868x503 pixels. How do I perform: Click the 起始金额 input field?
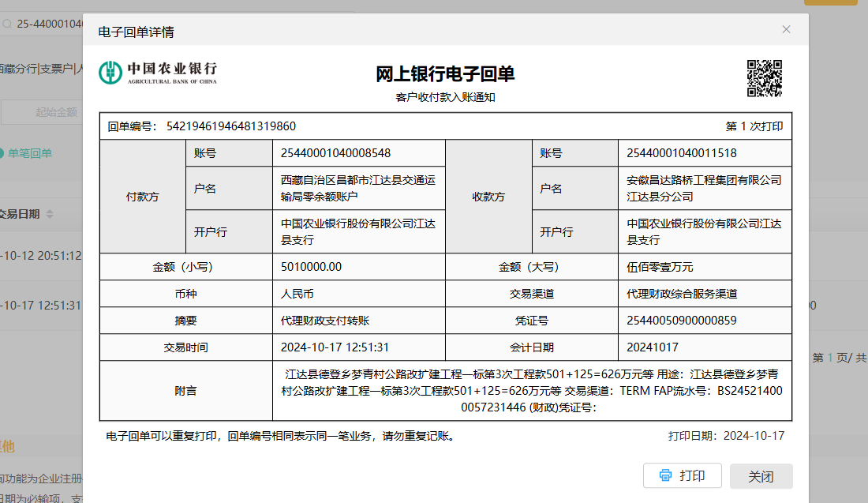tap(47, 112)
